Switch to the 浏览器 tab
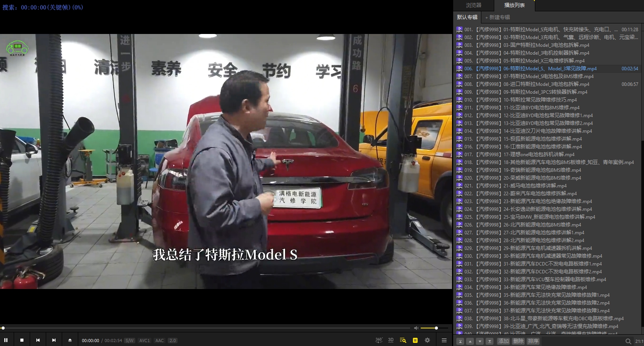 click(474, 5)
